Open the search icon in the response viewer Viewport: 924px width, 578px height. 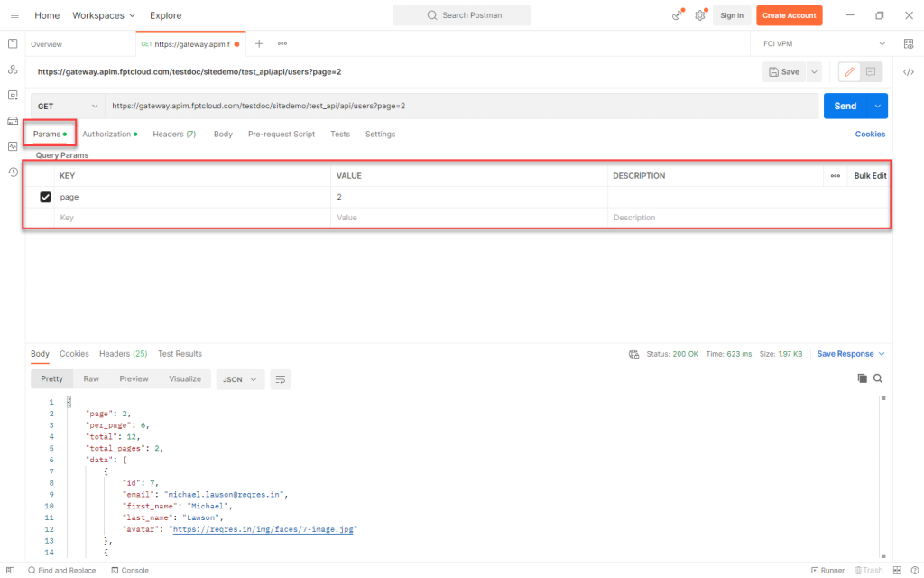[x=878, y=378]
